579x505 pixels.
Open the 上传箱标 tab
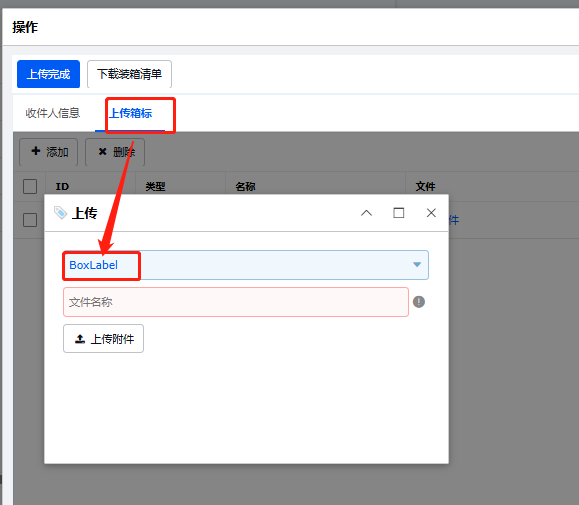[x=130, y=113]
